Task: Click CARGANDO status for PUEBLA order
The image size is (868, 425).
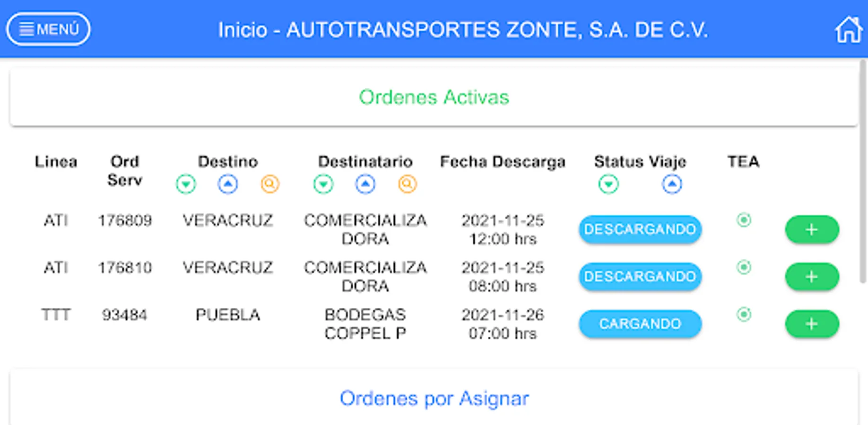Action: pyautogui.click(x=640, y=324)
